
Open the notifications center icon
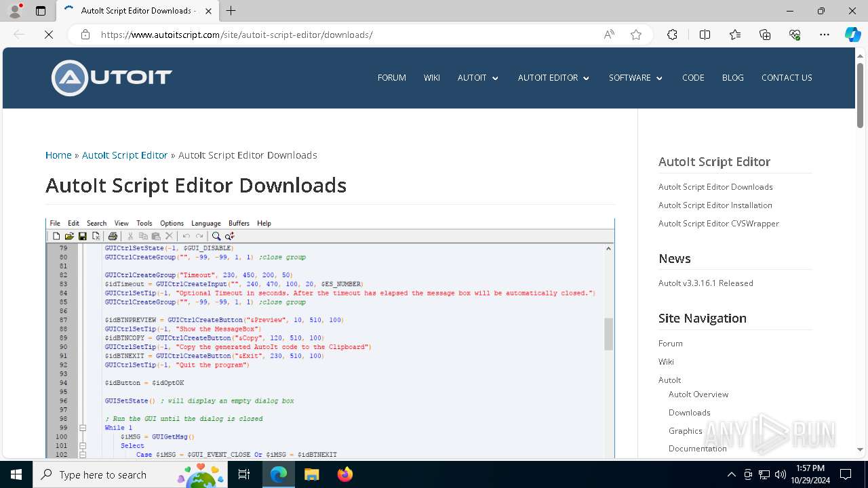point(846,474)
